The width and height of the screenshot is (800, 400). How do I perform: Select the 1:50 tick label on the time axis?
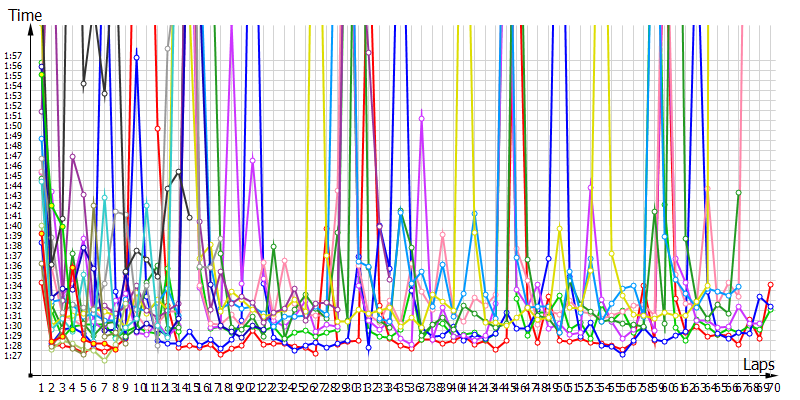tap(13, 125)
